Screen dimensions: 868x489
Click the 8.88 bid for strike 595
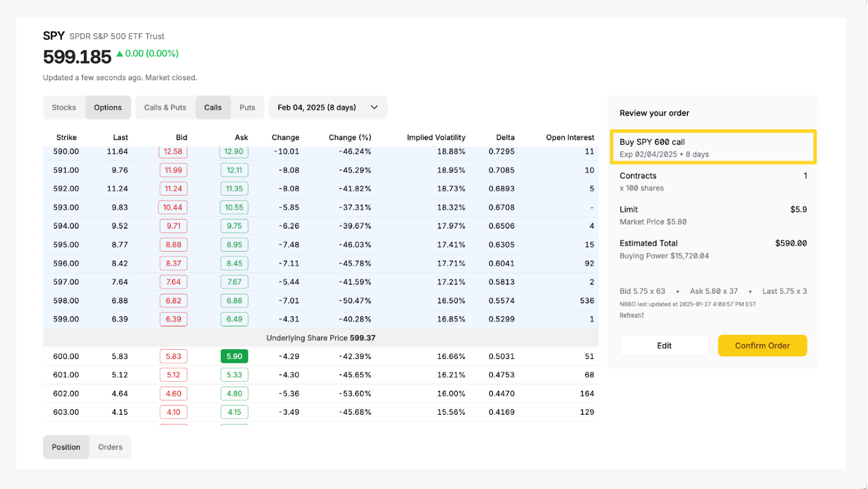click(174, 244)
